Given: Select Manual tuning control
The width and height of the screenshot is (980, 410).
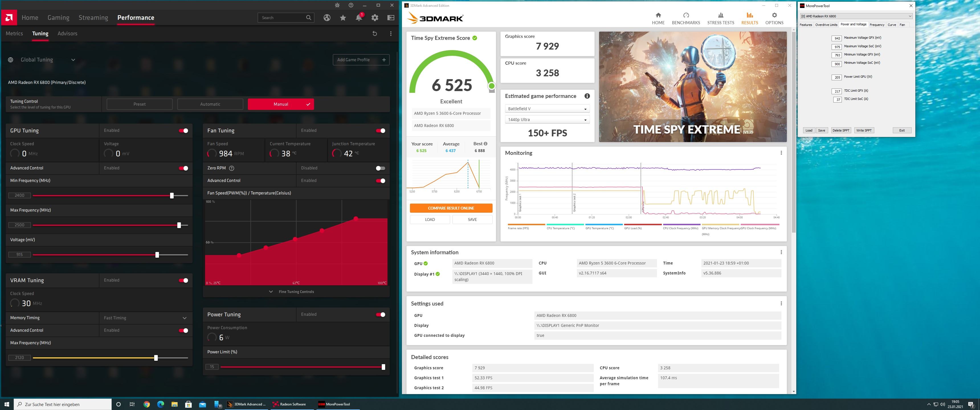Looking at the screenshot, I should coord(281,104).
